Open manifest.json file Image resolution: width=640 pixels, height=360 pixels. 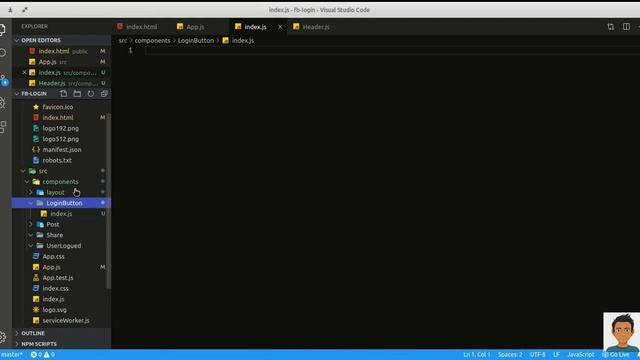coord(61,149)
